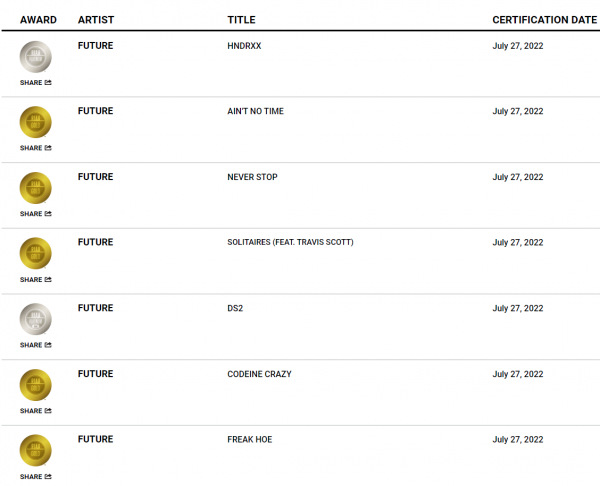
Task: Select the Codeine Crazy title entry
Action: pyautogui.click(x=259, y=374)
